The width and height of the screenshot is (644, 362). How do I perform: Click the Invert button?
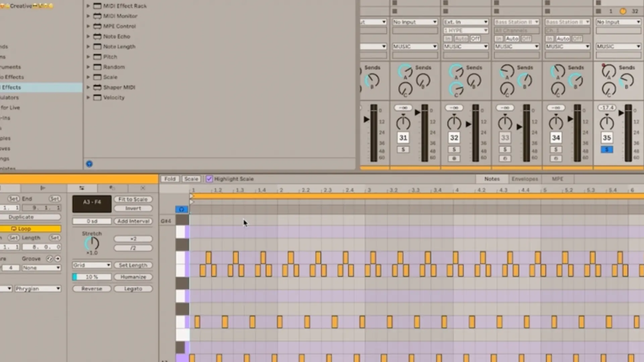click(x=133, y=208)
